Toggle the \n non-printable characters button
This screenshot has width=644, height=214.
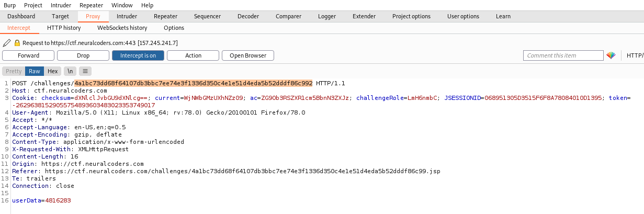[x=70, y=71]
